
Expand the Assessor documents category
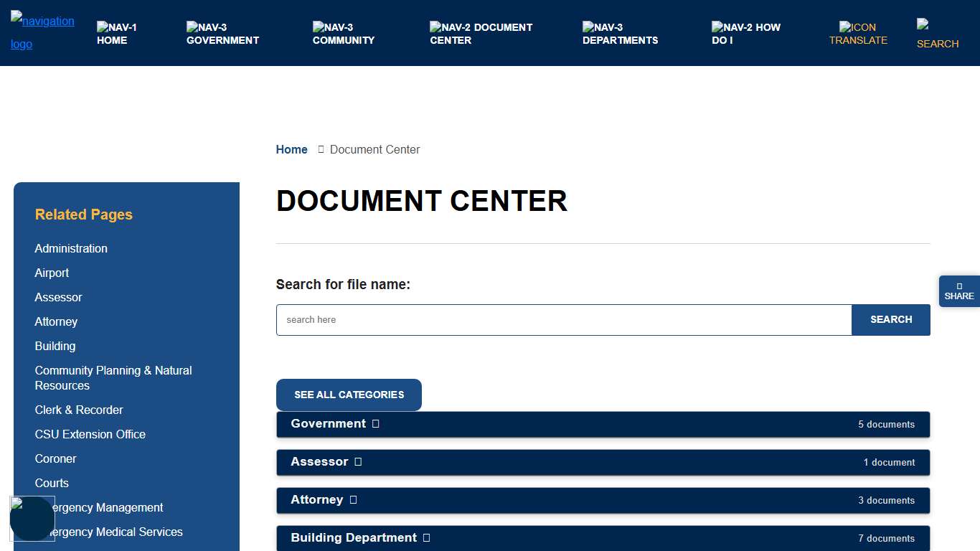[603, 462]
